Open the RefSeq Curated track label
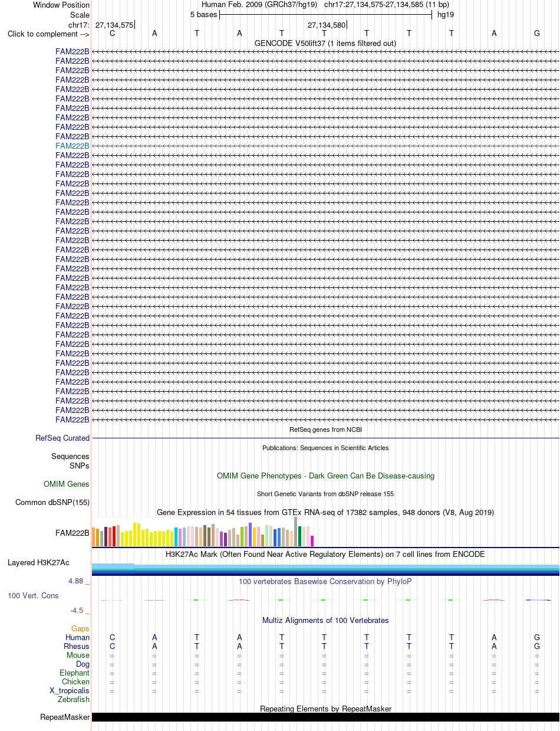Image resolution: width=560 pixels, height=731 pixels. [62, 438]
